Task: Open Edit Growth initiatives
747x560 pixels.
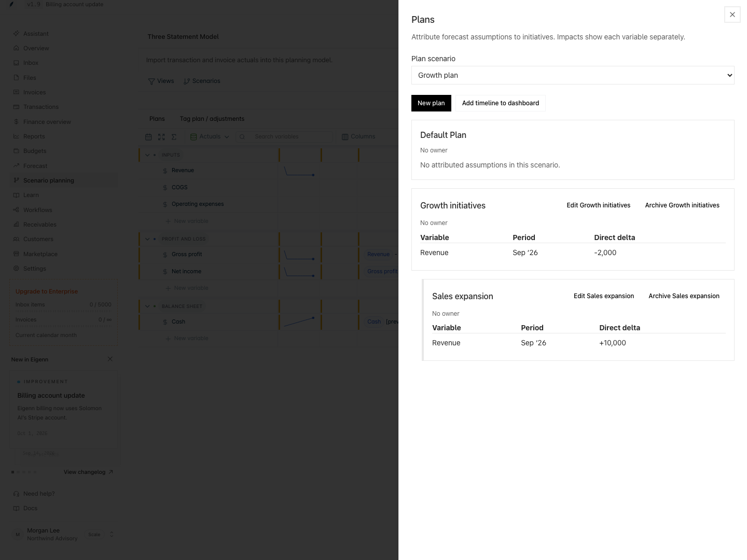Action: tap(598, 205)
